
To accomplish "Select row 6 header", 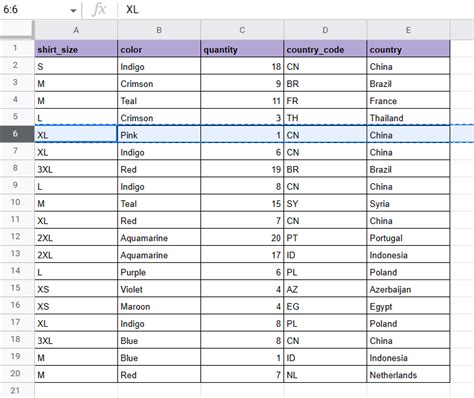I will click(15, 134).
